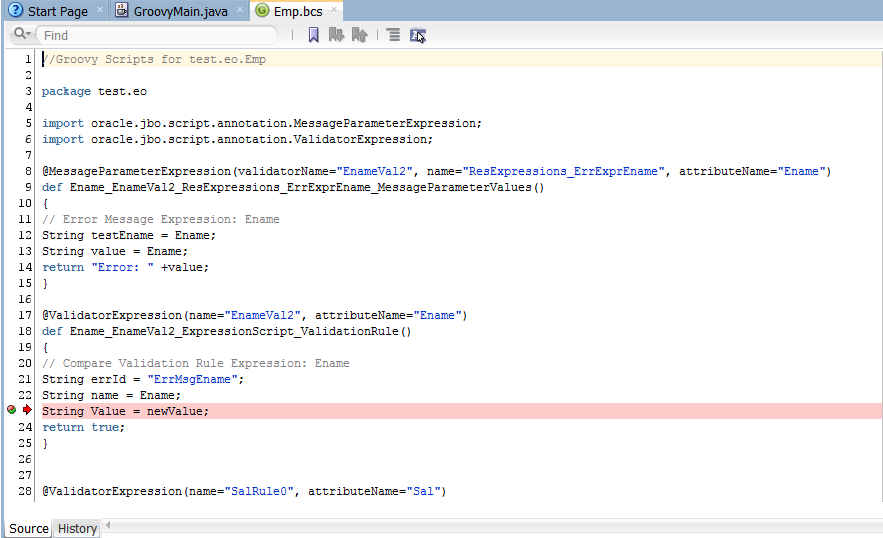The width and height of the screenshot is (883, 538).
Task: Switch to the GroovyMain.java tab
Action: 181,11
